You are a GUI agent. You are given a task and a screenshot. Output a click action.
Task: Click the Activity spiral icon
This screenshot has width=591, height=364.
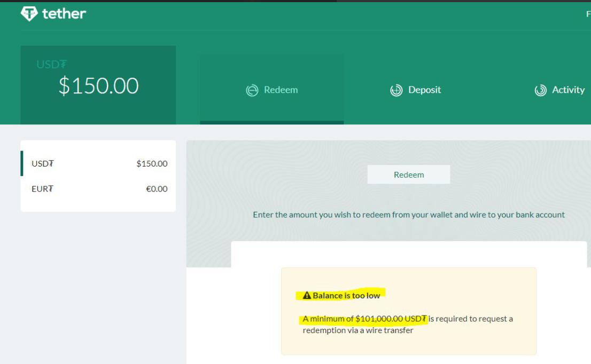(540, 90)
